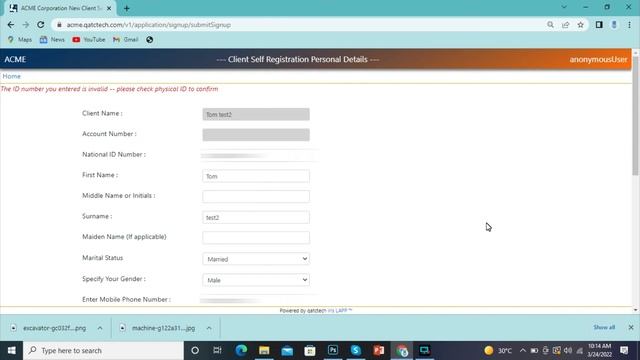Click the zoom magnifier icon in address bar
Screen dimensions: 640x360
(550, 25)
